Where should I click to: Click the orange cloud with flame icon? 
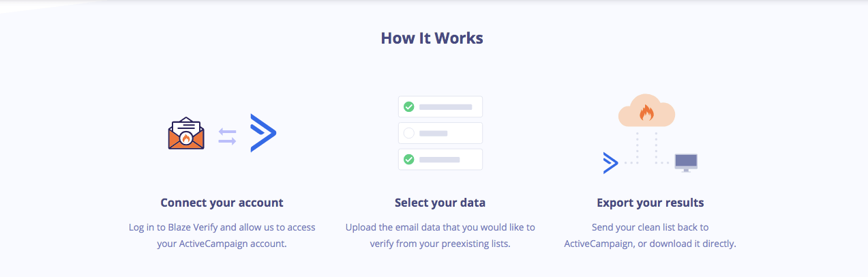pos(646,112)
